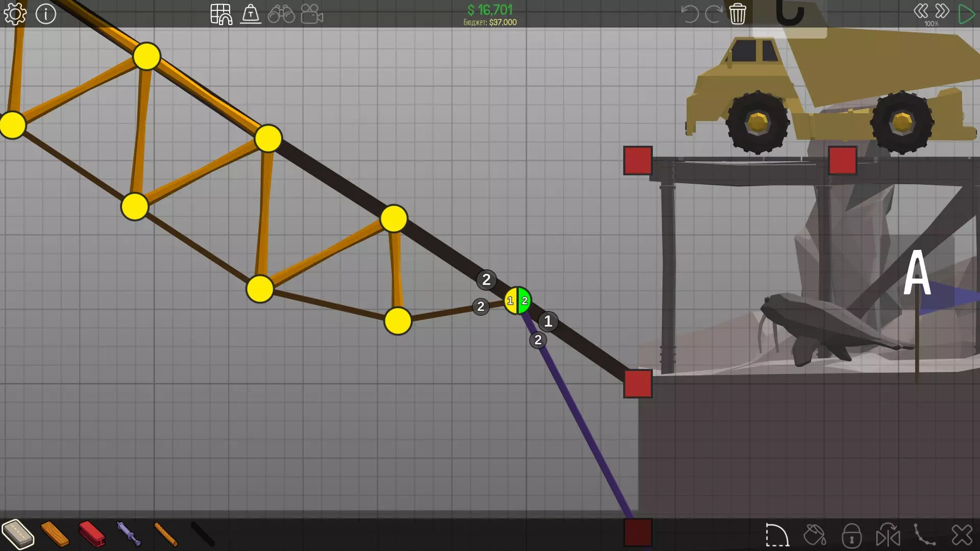Select the rope material
This screenshot has width=980, height=551.
[166, 534]
